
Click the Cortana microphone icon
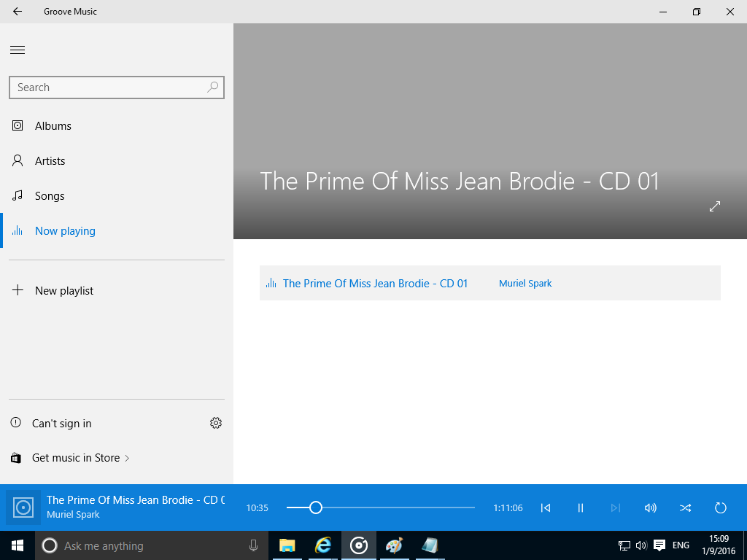point(253,545)
